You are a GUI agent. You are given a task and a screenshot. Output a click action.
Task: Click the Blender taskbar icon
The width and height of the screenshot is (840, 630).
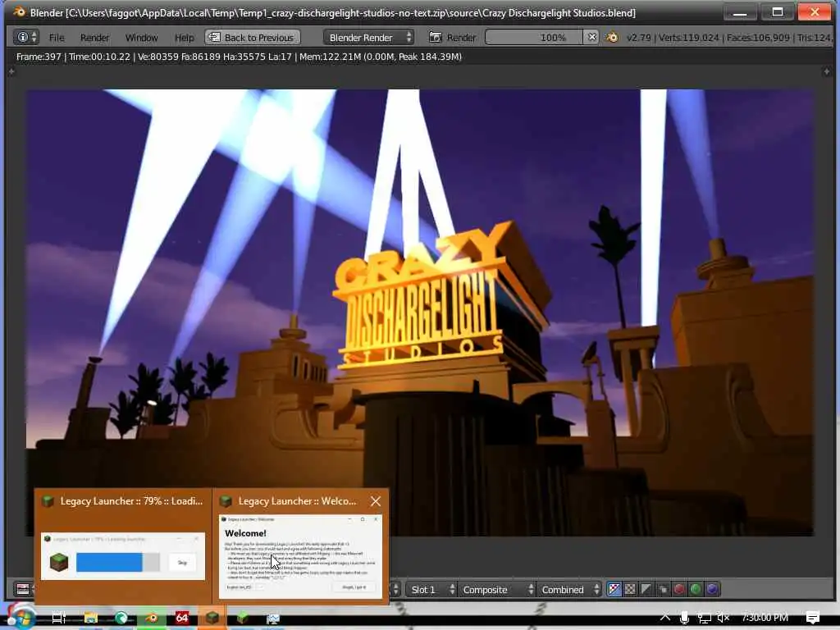tap(152, 618)
